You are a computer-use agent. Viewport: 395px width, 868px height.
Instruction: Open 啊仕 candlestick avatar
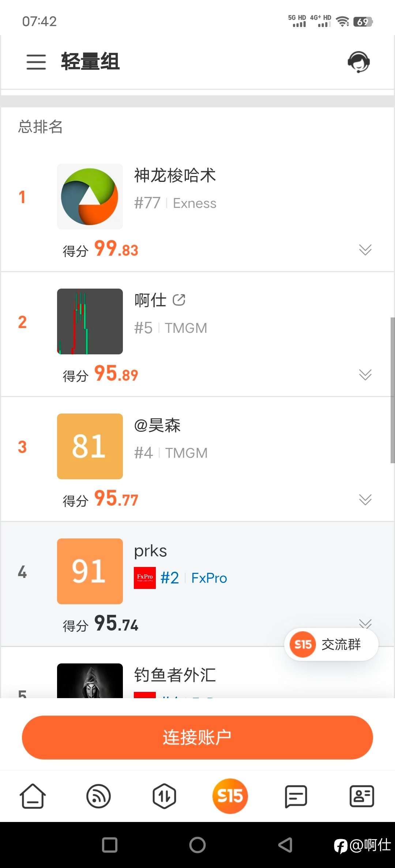coord(90,321)
